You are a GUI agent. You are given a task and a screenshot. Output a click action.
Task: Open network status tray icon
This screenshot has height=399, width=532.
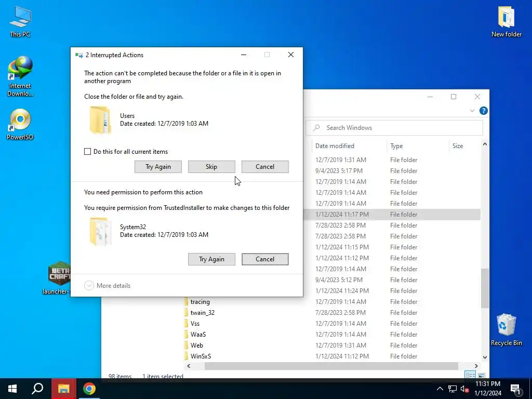click(453, 389)
